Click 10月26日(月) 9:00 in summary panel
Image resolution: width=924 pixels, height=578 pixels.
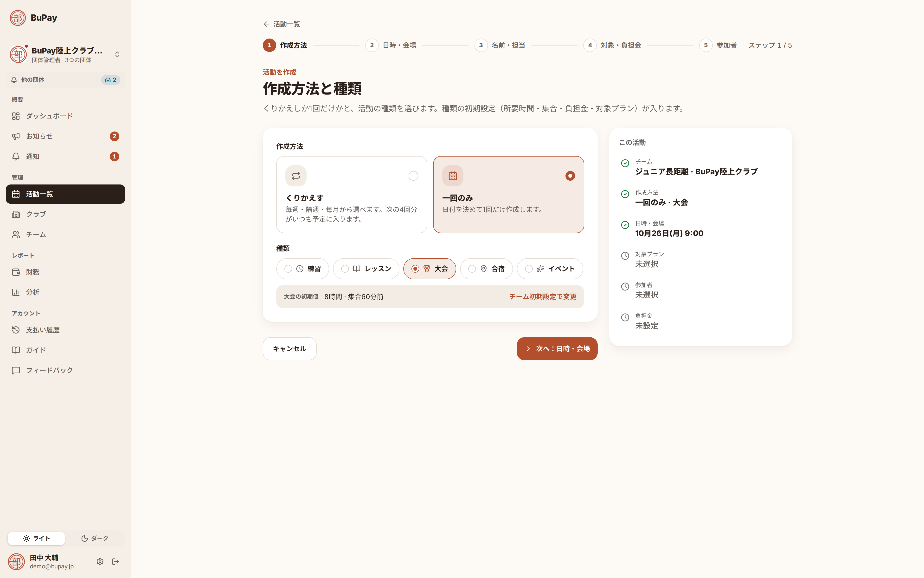click(x=669, y=233)
